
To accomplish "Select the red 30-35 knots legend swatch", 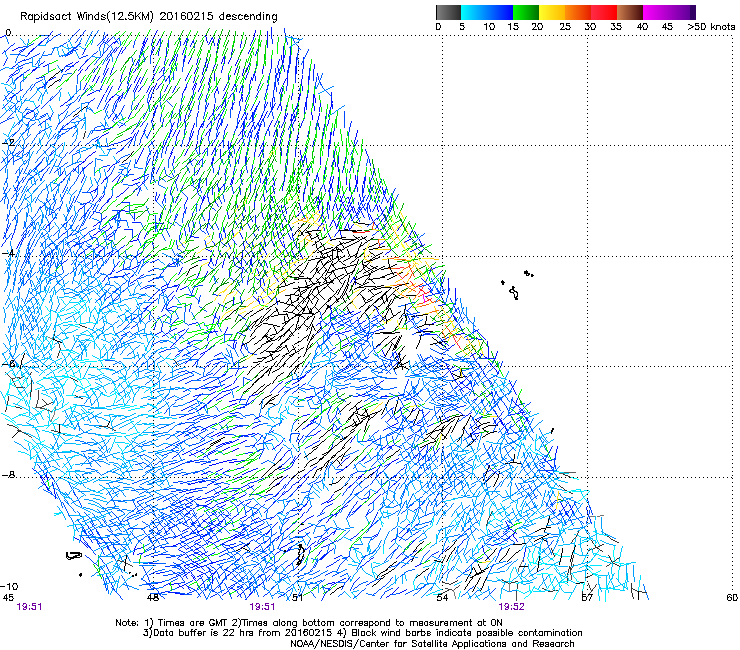I will pyautogui.click(x=604, y=12).
